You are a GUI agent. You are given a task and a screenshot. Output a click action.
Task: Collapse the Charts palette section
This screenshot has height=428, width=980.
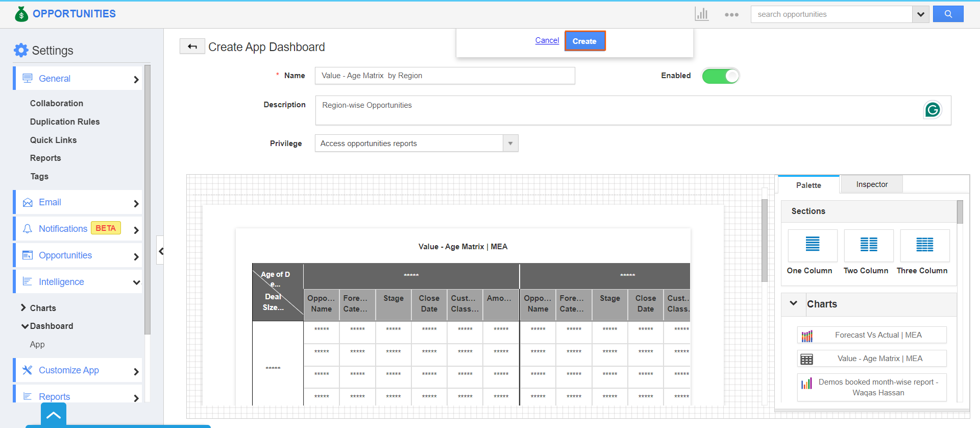point(793,303)
